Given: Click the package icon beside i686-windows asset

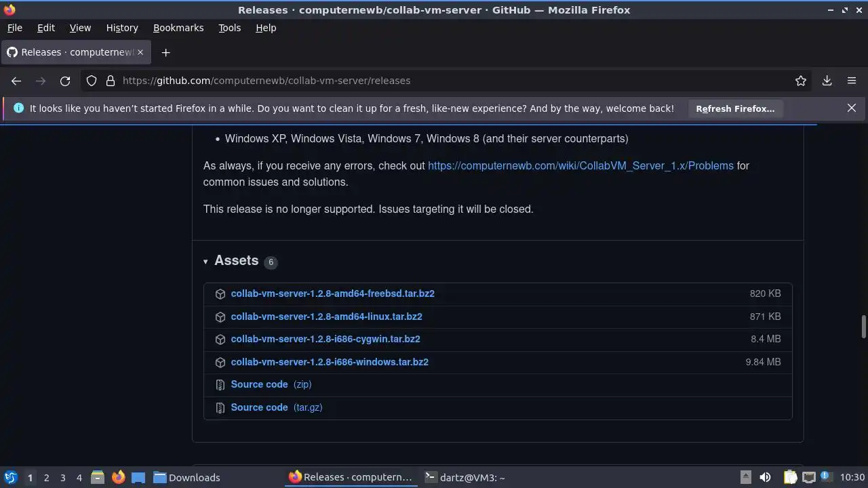Looking at the screenshot, I should pos(220,362).
